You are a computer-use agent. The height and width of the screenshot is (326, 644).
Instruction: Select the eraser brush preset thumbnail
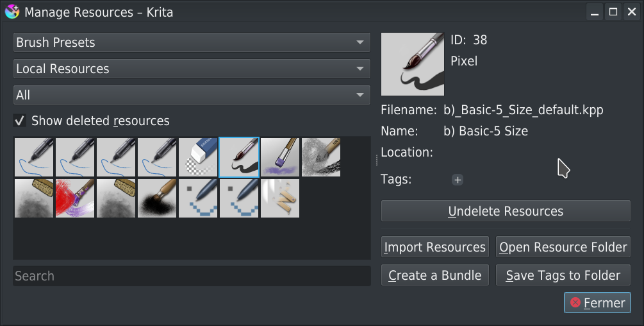pos(199,157)
